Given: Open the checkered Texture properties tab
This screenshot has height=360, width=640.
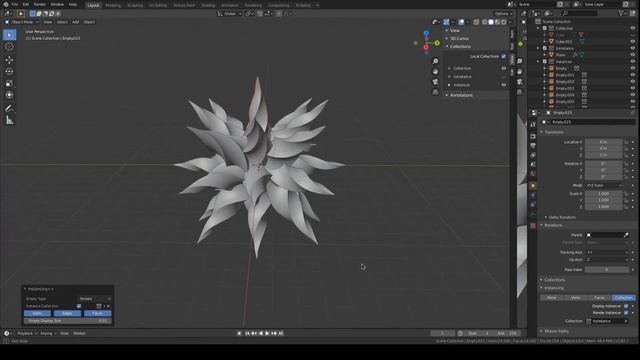Looking at the screenshot, I should 533,226.
